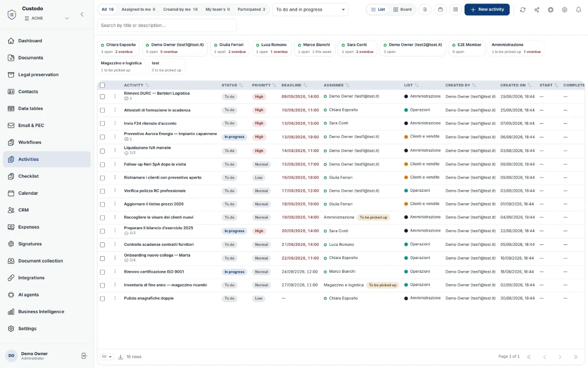
Task: Switch to the 'Assigned to me' tab
Action: coord(138,9)
